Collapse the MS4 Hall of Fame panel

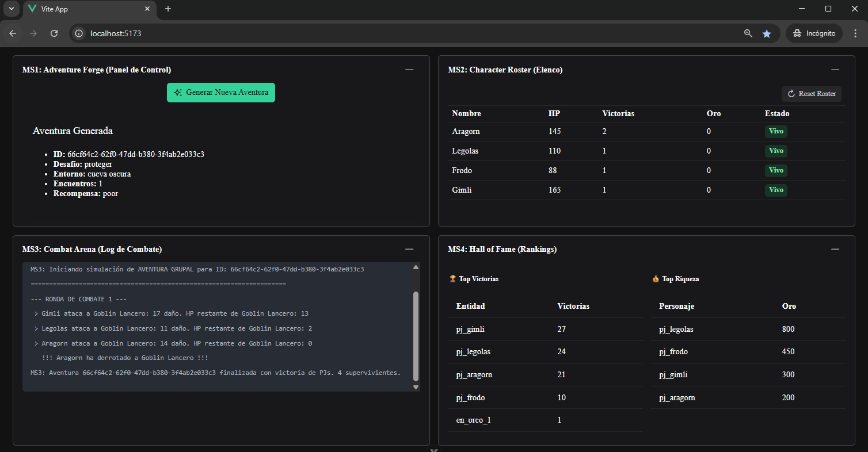(835, 249)
